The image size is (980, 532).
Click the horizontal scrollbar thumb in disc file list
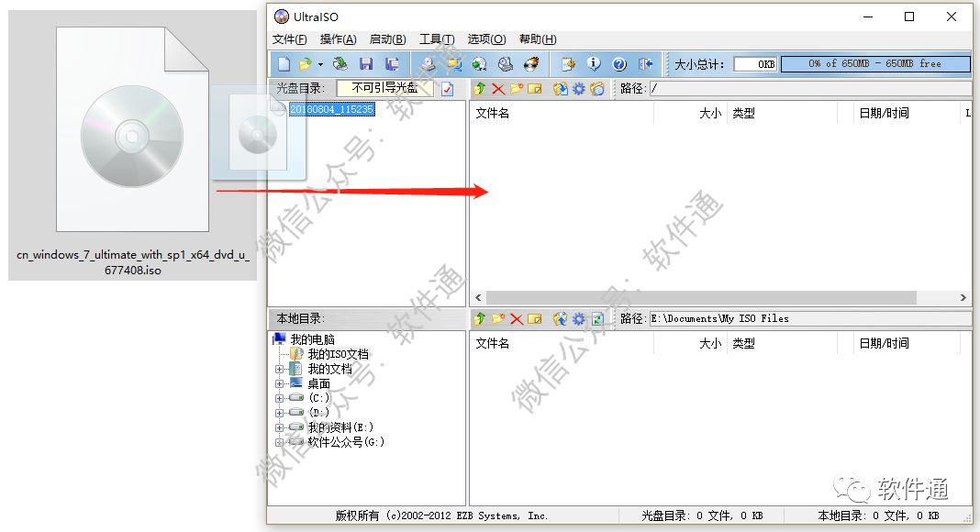pyautogui.click(x=701, y=298)
